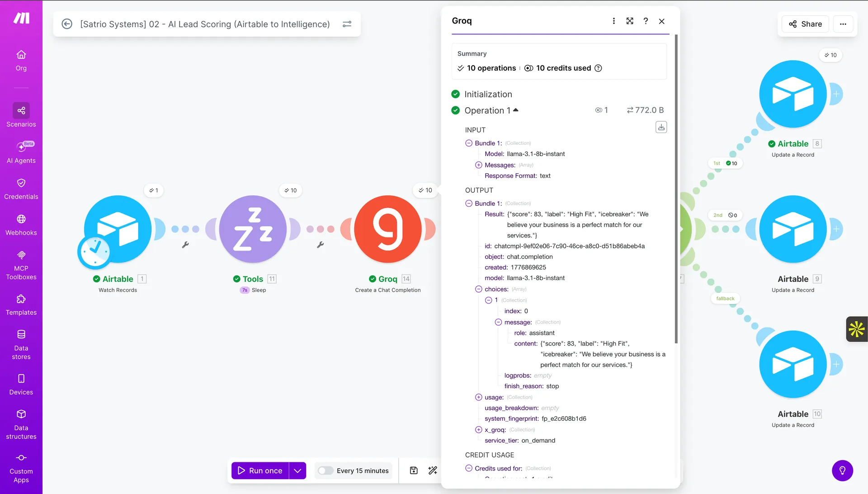The image size is (868, 494).
Task: Open the AI magic wand tool
Action: tap(433, 470)
